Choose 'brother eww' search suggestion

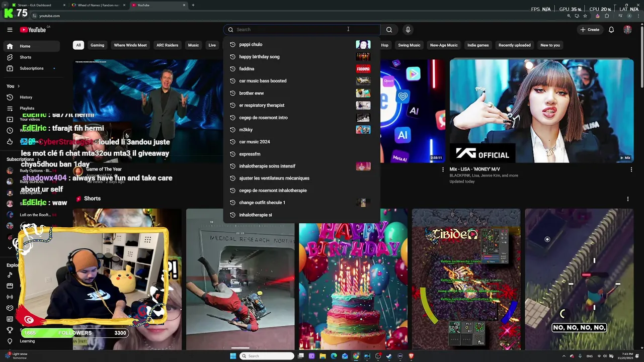[x=302, y=93]
